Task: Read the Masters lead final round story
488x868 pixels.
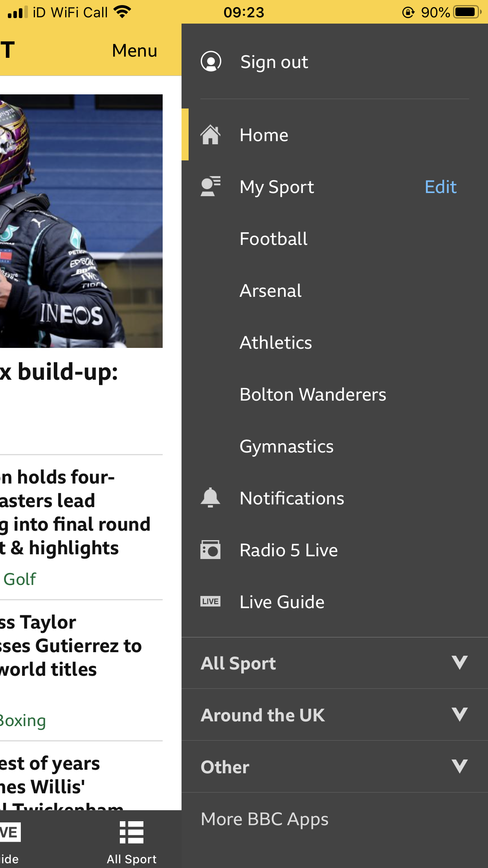Action: (x=75, y=513)
